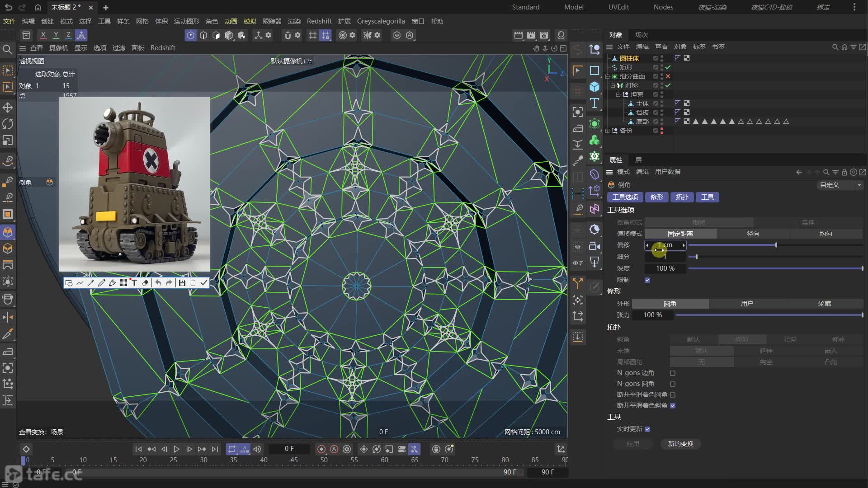The height and width of the screenshot is (488, 868).
Task: Open the home icon in title bar
Action: 38,7
